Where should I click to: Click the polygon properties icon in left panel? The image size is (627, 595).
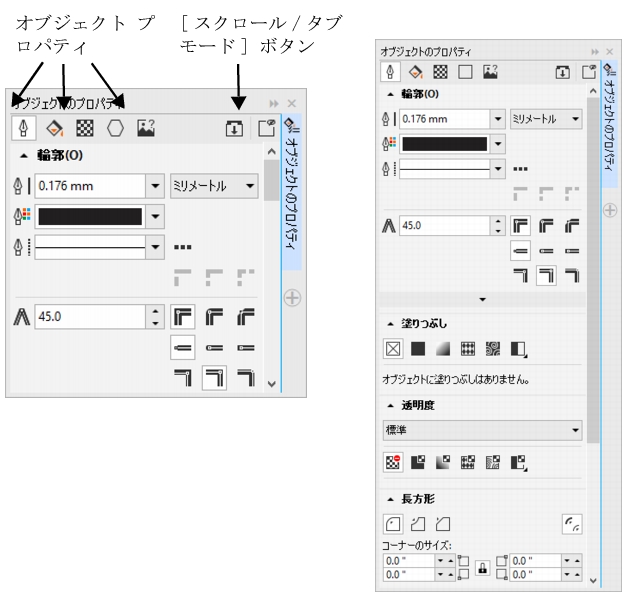(115, 128)
